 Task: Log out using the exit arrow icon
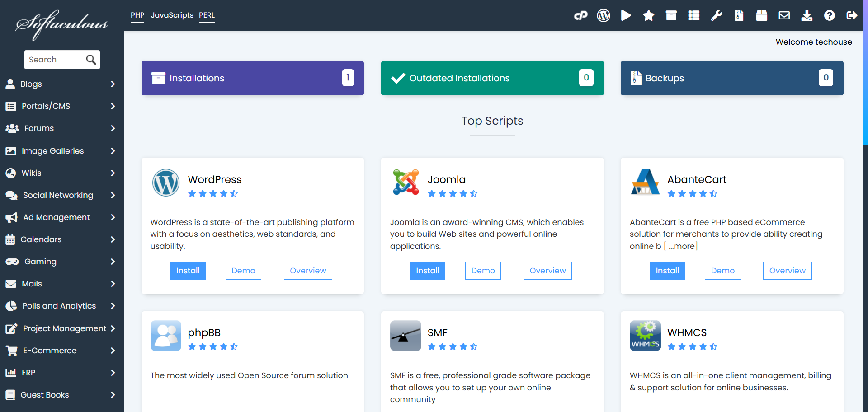(852, 16)
